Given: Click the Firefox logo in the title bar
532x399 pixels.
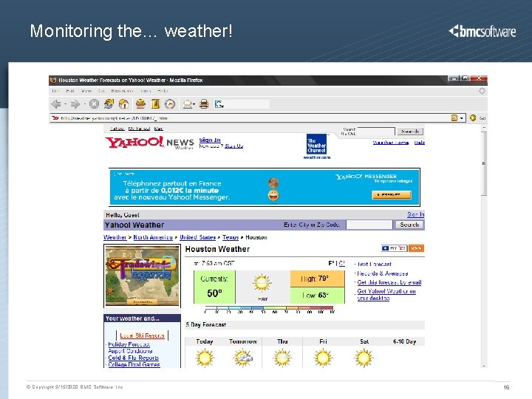Looking at the screenshot, I should (52, 80).
